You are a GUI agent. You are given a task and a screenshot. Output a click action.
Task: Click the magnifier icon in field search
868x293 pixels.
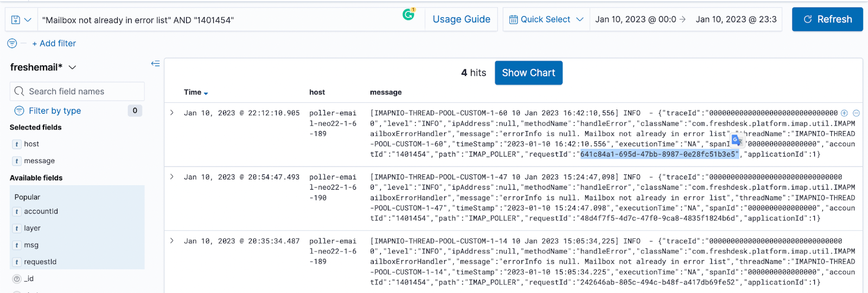pos(19,92)
